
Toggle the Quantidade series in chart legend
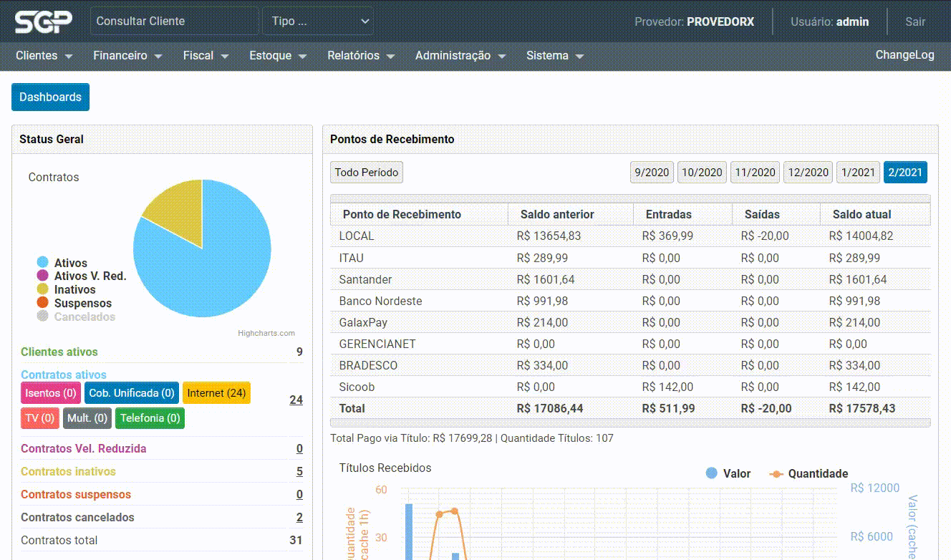point(808,473)
